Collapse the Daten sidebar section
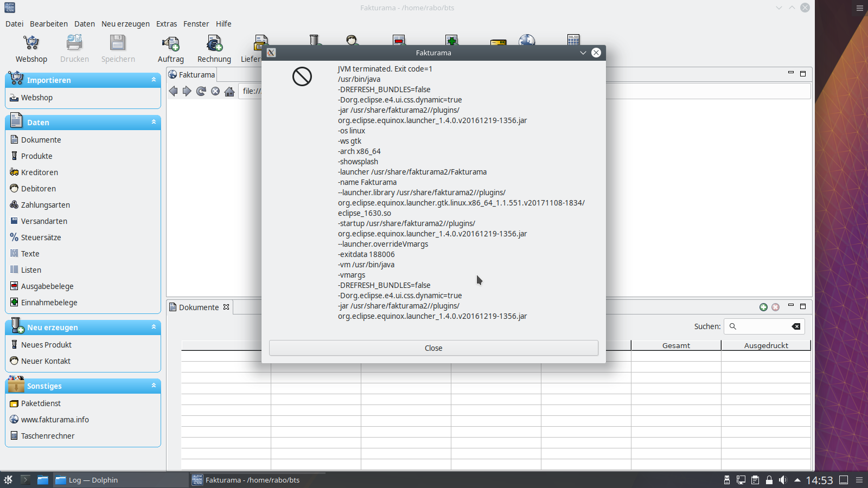This screenshot has height=488, width=868. [154, 122]
